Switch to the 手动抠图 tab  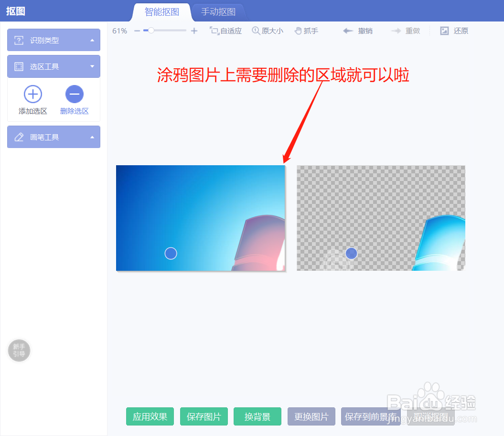[218, 12]
